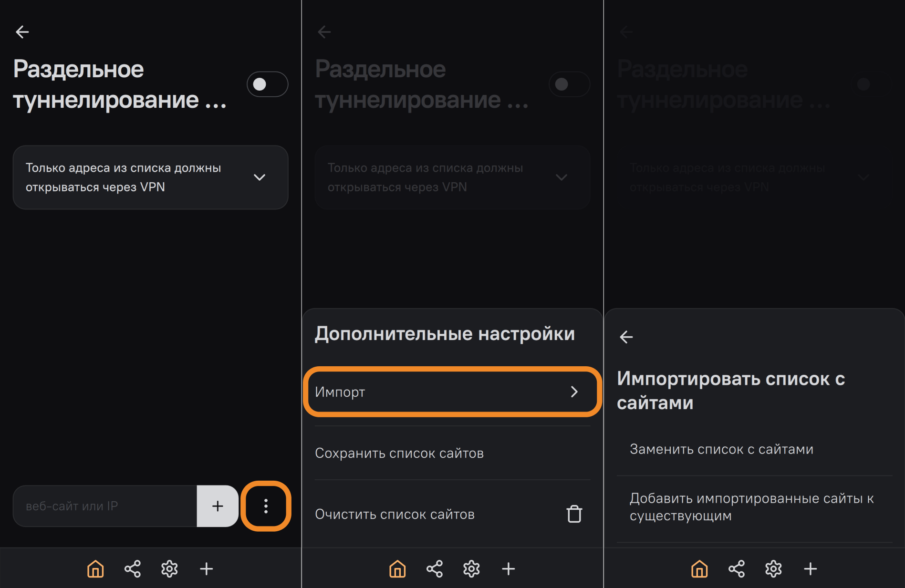Toggle the split tunneling switch on
This screenshot has width=905, height=588.
[x=267, y=84]
